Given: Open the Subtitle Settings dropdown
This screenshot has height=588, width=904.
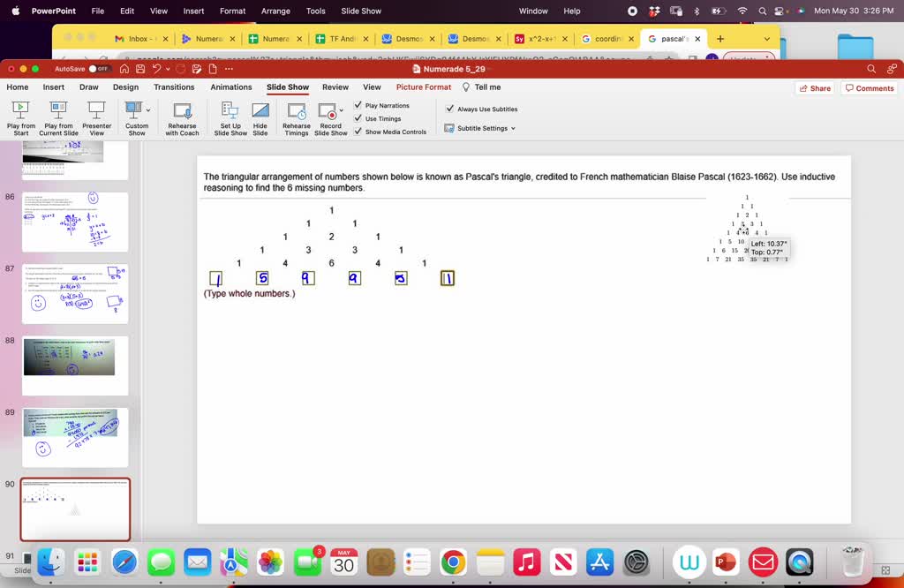Looking at the screenshot, I should 480,127.
